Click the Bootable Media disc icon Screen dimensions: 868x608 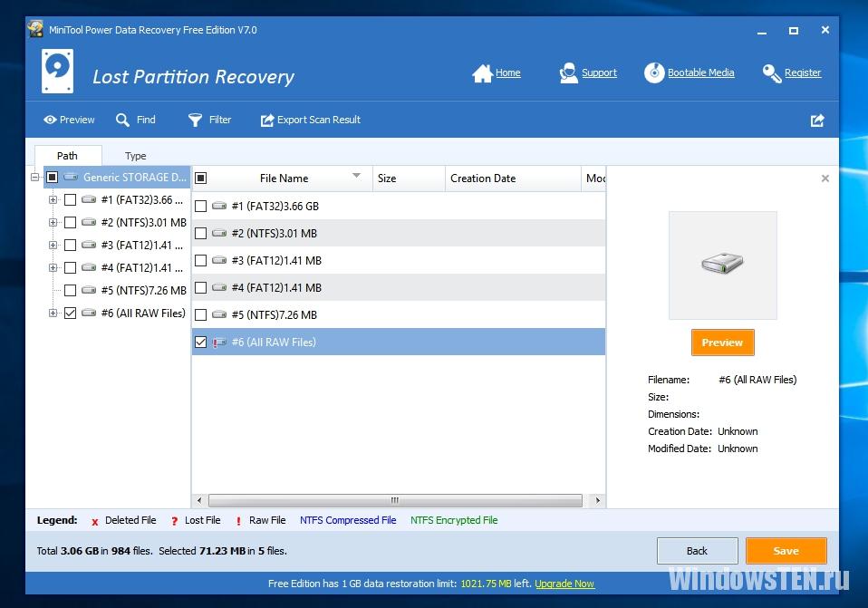(654, 73)
